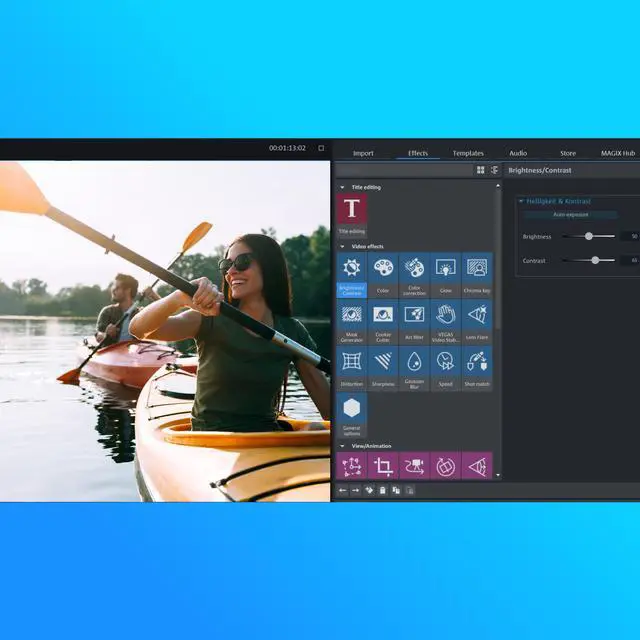The image size is (640, 640).
Task: Open the Audio tab
Action: point(518,153)
